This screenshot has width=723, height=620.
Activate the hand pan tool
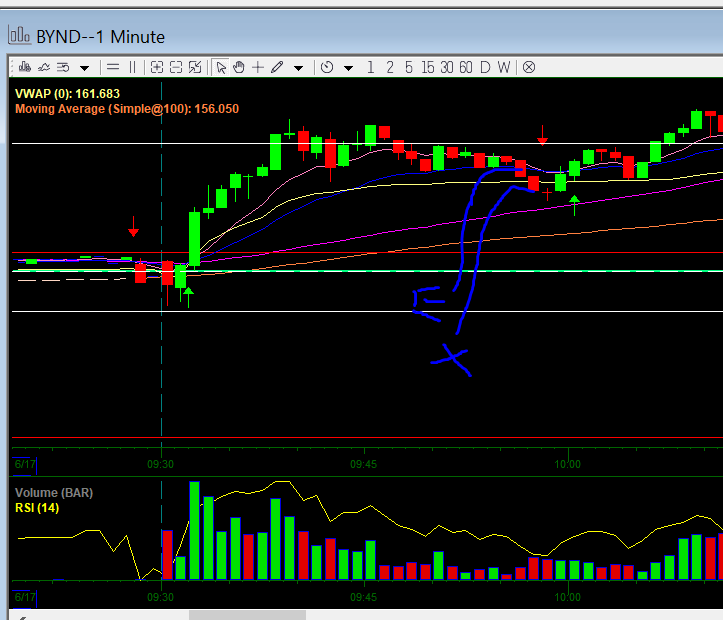pyautogui.click(x=239, y=67)
